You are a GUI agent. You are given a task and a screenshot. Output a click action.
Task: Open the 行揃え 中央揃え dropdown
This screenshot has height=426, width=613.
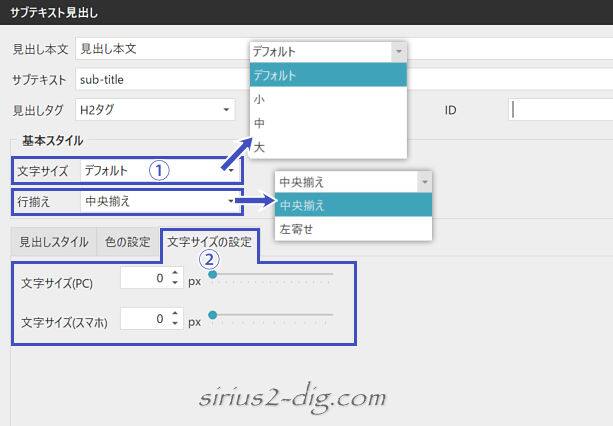[x=160, y=201]
